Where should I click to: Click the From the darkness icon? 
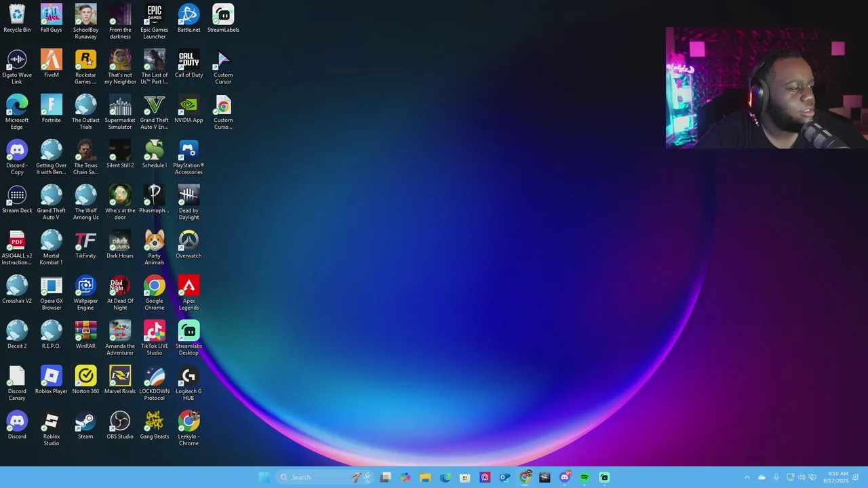click(120, 22)
